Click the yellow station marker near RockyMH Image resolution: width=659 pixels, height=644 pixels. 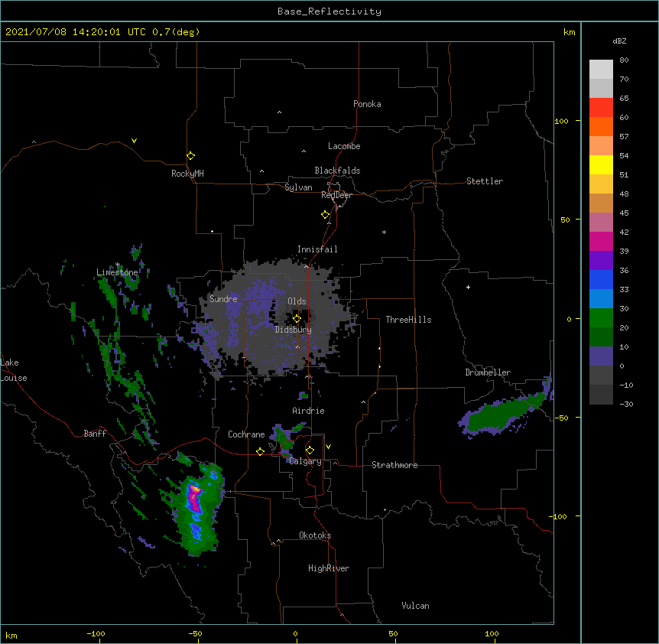tap(190, 155)
